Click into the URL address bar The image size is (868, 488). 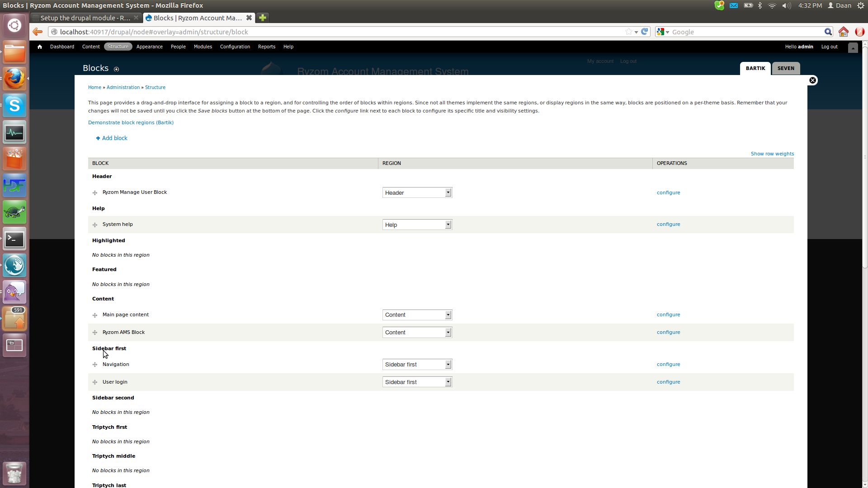click(339, 32)
